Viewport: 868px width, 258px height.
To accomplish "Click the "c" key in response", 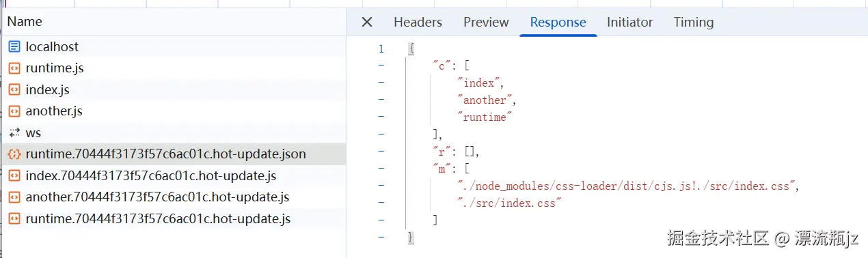I will [441, 66].
